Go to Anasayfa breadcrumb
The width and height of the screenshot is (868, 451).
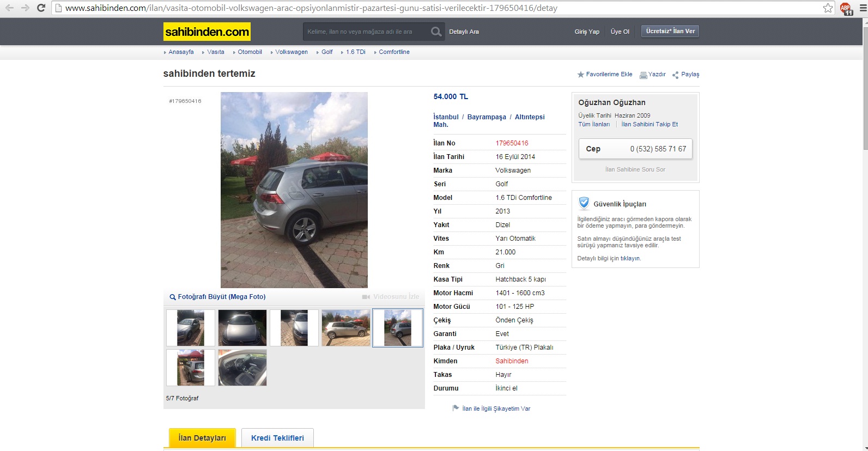point(181,52)
